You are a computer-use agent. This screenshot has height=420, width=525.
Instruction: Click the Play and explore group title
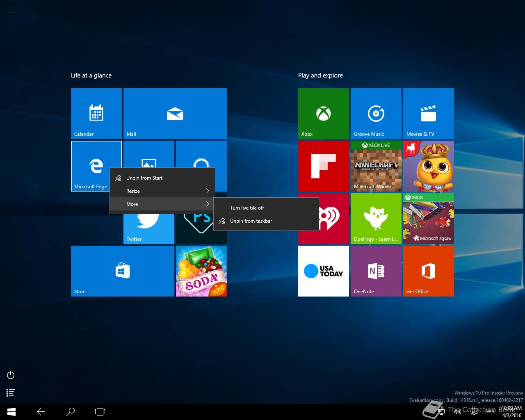point(320,75)
